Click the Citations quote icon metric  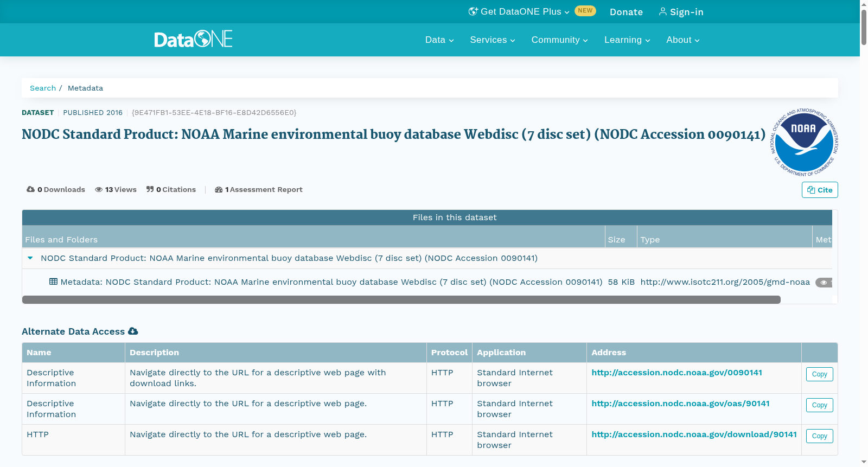point(150,189)
